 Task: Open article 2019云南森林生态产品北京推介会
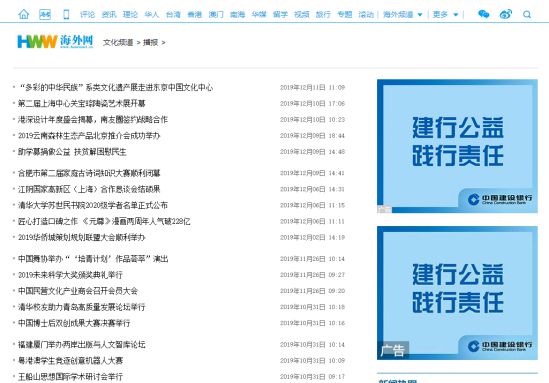[x=89, y=135]
